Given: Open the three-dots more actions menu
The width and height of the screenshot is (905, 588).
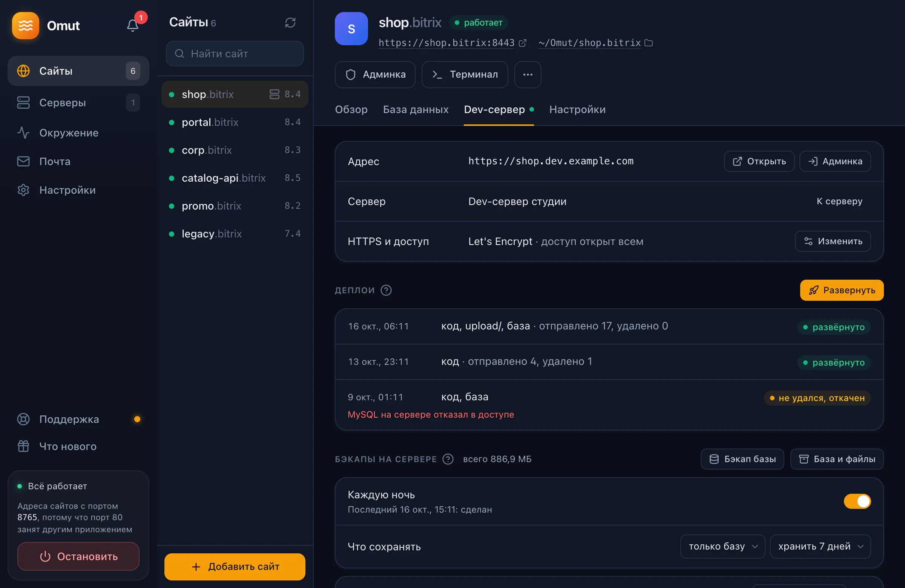Looking at the screenshot, I should [528, 75].
